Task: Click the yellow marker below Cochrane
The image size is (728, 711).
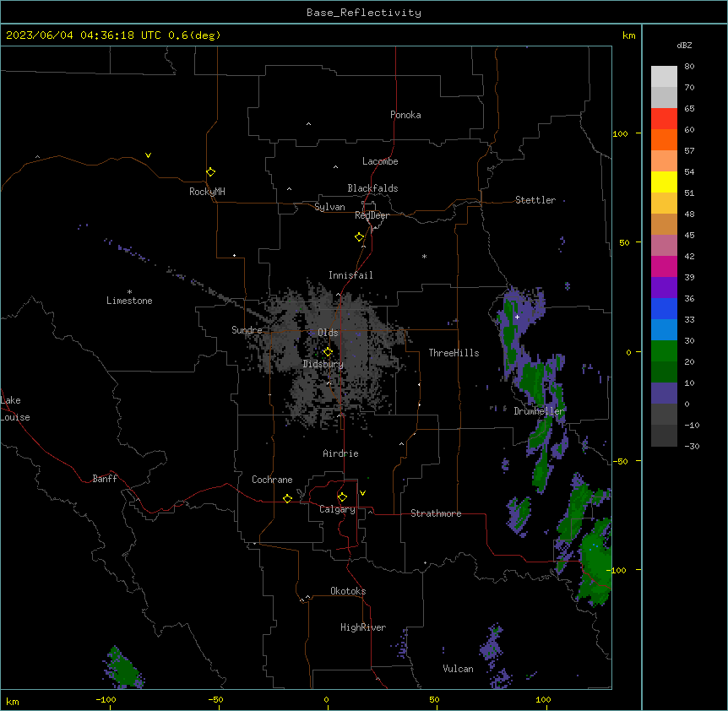Action: pos(287,498)
